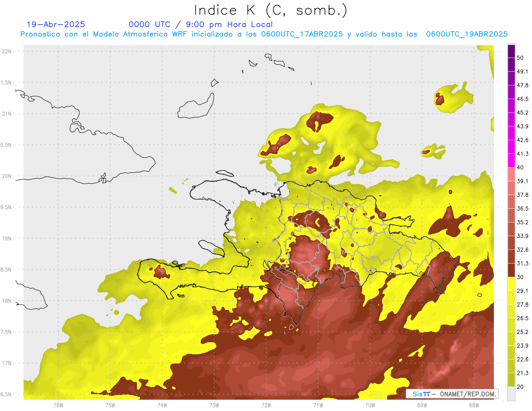Click the "73W" longitude label
The image size is (532, 411).
(214, 405)
